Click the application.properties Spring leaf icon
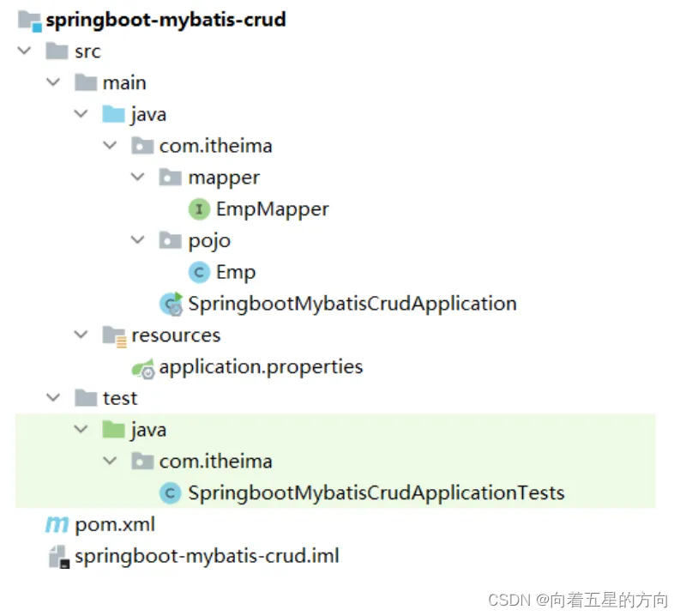Screen dimensions: 680x616 tap(143, 368)
